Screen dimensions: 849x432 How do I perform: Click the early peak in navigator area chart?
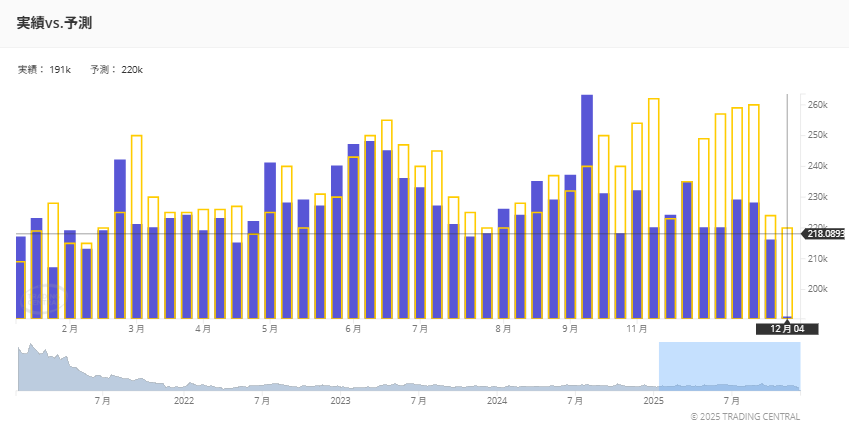pos(30,350)
